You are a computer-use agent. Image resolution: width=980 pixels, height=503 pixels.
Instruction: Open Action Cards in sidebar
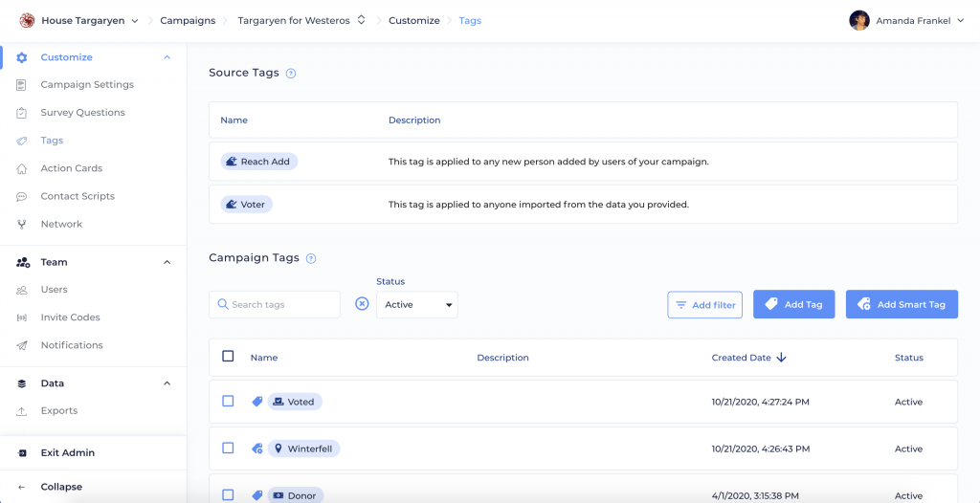click(71, 168)
